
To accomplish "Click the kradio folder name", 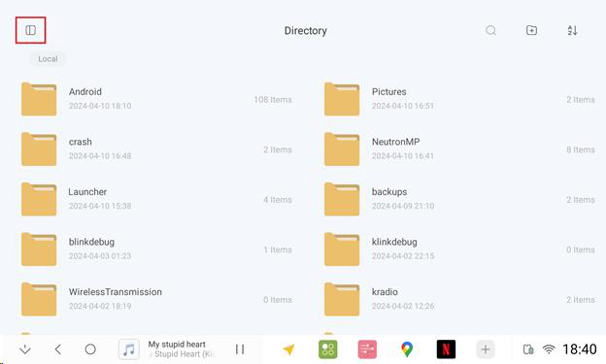I will point(385,292).
